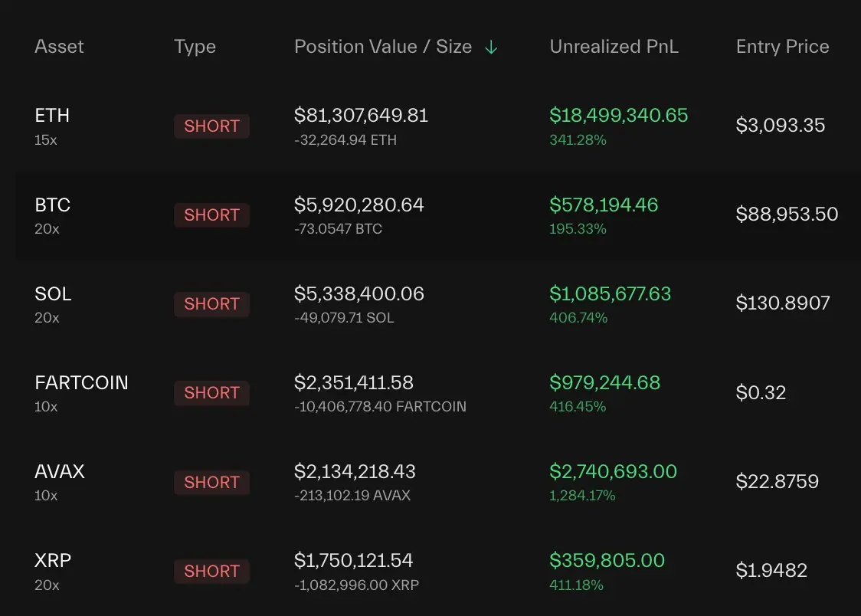
Task: Click the AVAX SHORT badge
Action: point(211,483)
